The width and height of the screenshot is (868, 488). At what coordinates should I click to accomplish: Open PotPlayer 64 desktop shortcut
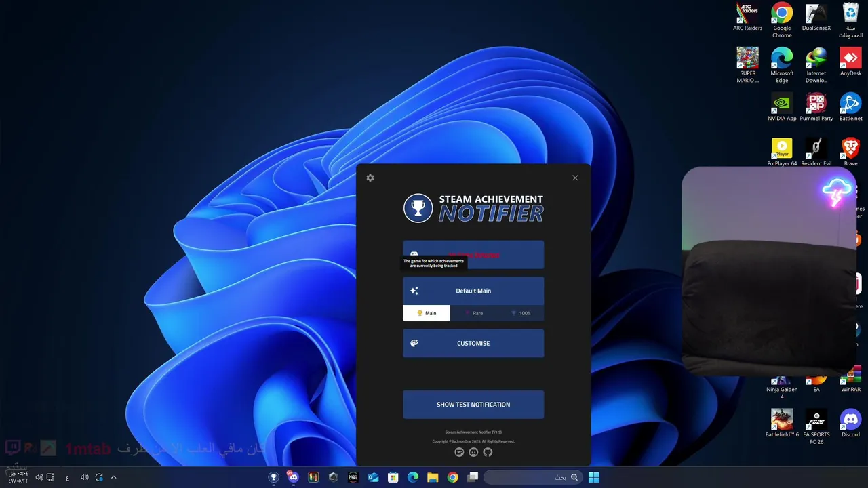pos(782,153)
